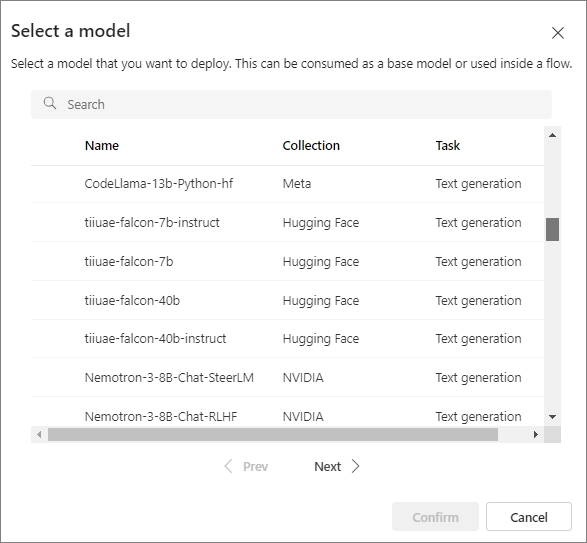Image resolution: width=587 pixels, height=543 pixels.
Task: Click the Cancel button
Action: pos(529,517)
